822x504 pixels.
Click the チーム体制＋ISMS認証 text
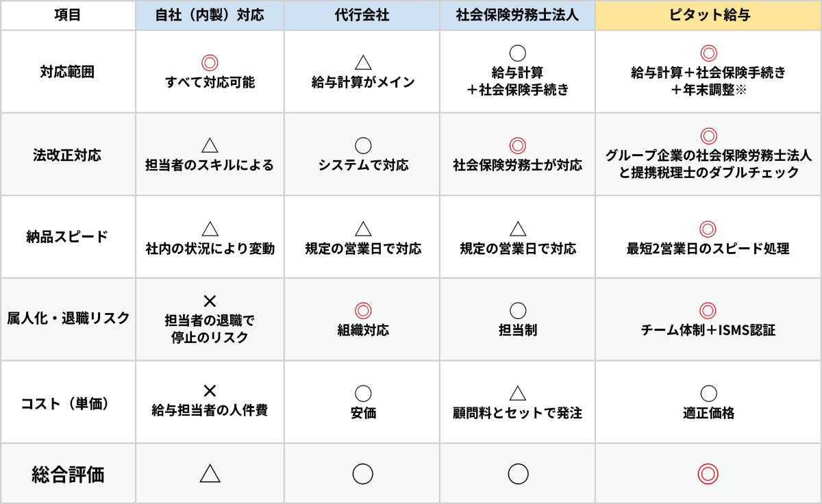tap(708, 330)
